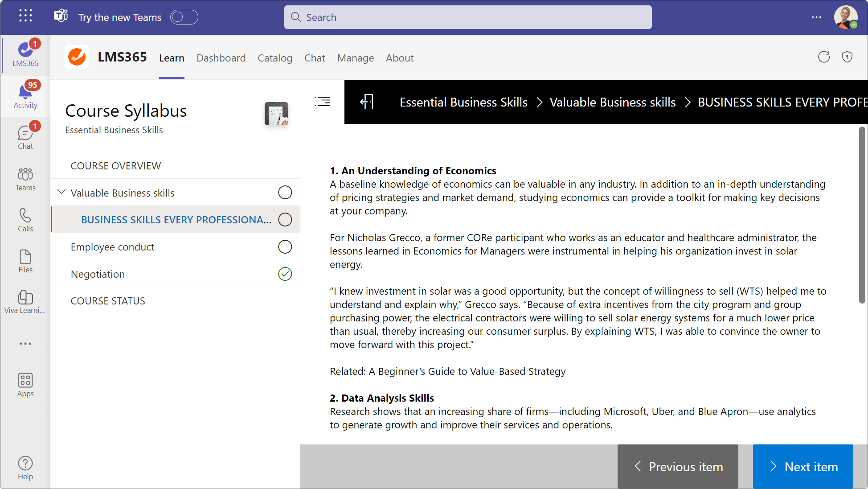Open Viva Learning in the sidebar
Viewport: 868px width, 489px height.
tap(25, 302)
